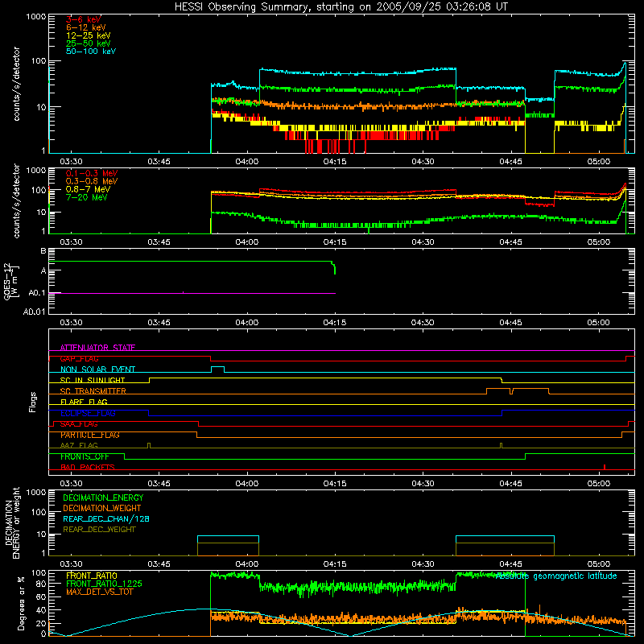The image size is (644, 644).
Task: Click the 0.1-0.3 MeV legend label
Action: (92, 173)
